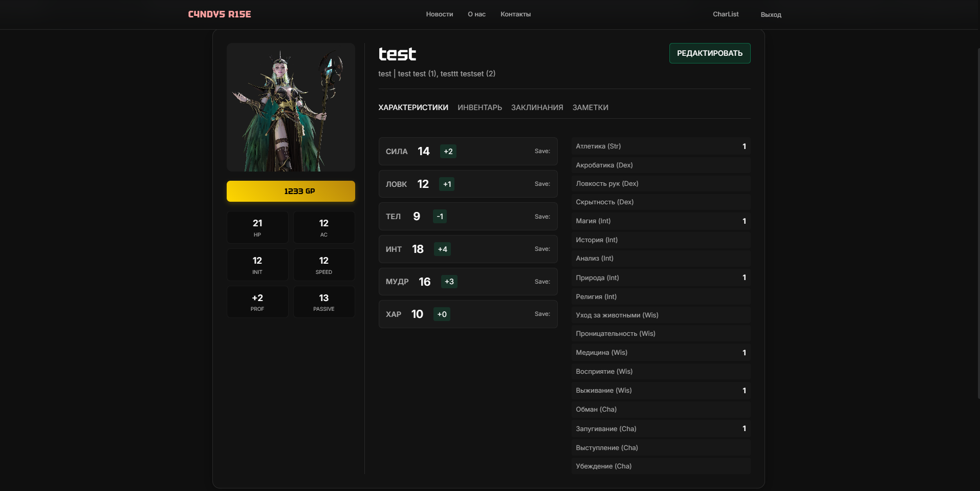The width and height of the screenshot is (980, 491).
Task: Switch to the ИНВЕНТАРЬ tab
Action: point(480,108)
